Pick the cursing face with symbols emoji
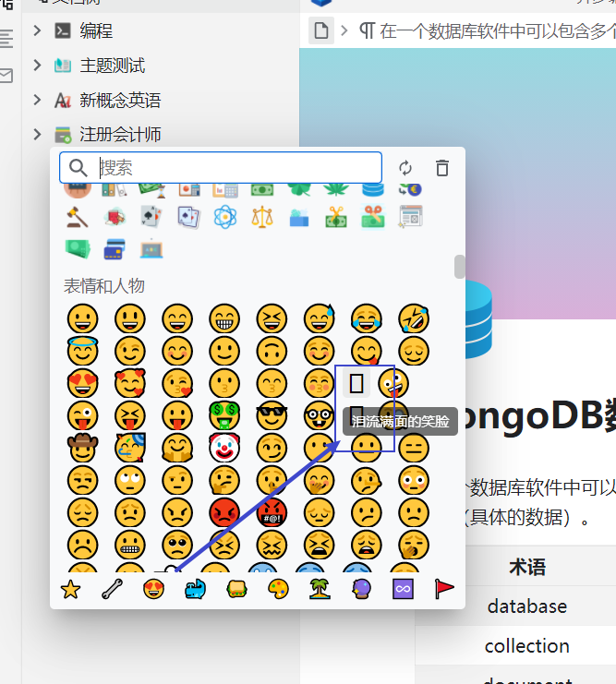 272,512
